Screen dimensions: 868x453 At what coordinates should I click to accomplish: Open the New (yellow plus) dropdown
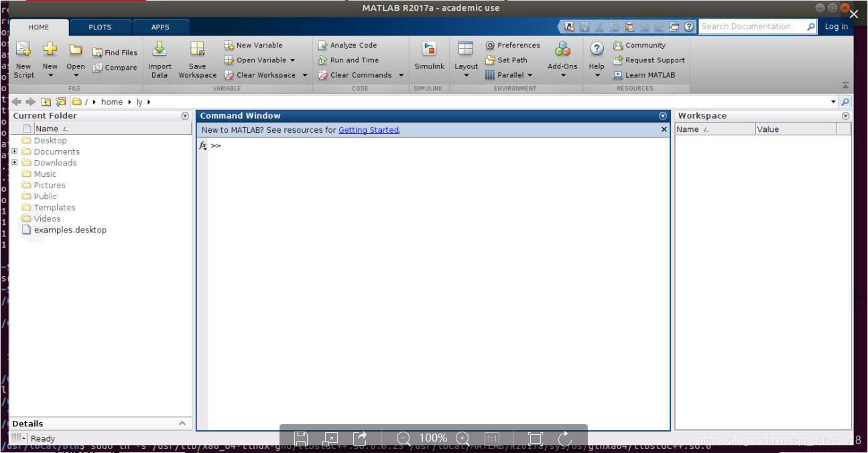pyautogui.click(x=50, y=75)
